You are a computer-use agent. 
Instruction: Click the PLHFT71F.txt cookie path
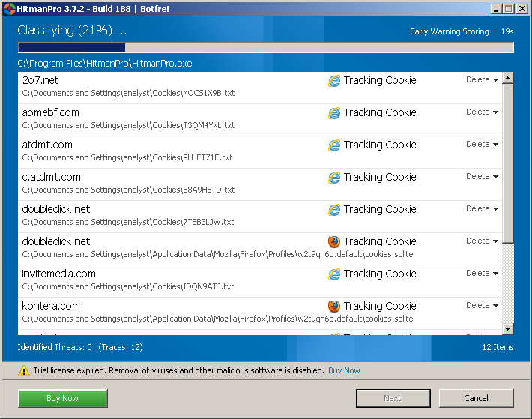127,157
